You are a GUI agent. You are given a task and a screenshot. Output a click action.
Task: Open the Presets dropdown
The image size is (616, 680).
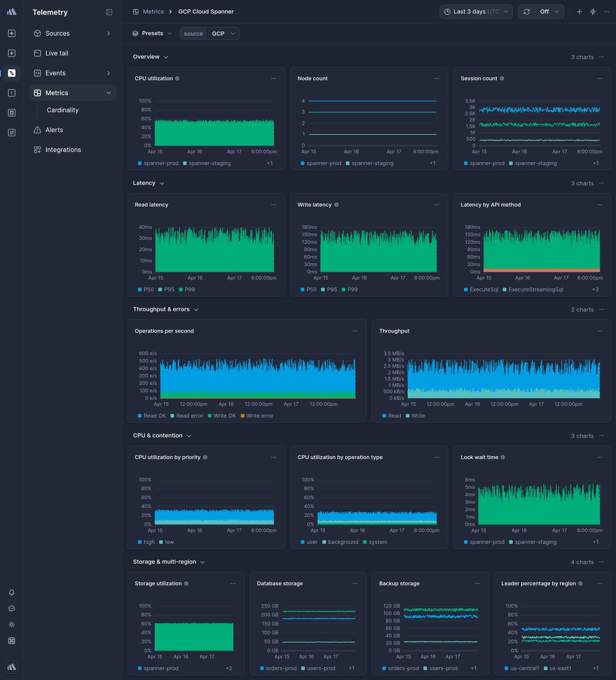pyautogui.click(x=152, y=33)
